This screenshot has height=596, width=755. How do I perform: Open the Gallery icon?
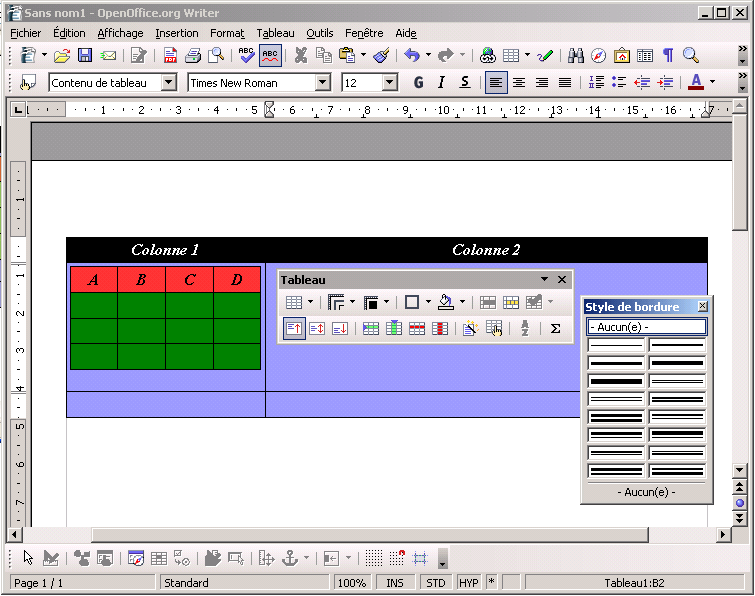tap(622, 55)
